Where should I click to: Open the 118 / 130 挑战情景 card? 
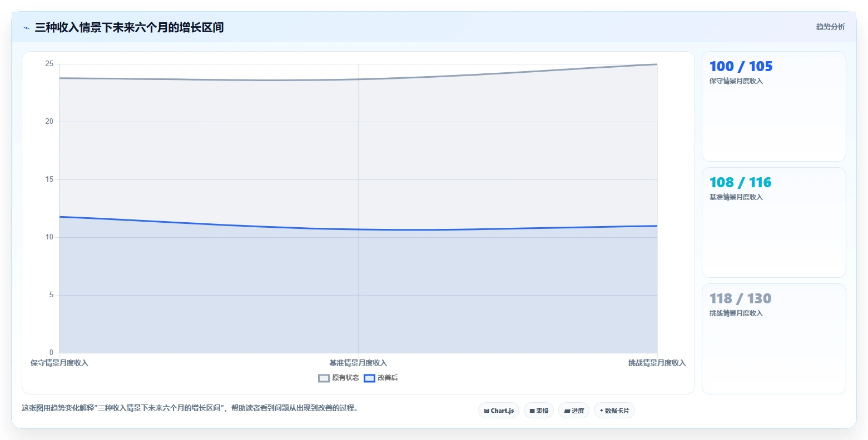pos(774,339)
